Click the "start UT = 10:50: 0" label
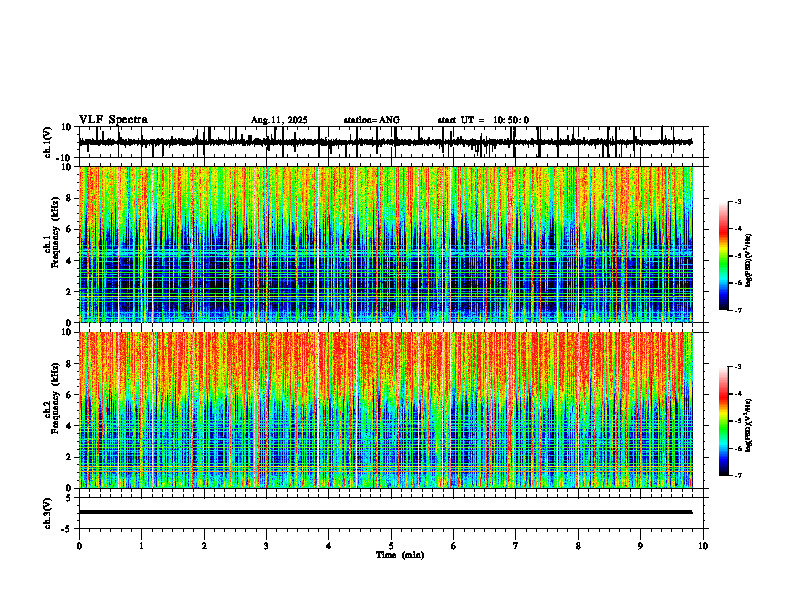The width and height of the screenshot is (792, 612). 483,120
